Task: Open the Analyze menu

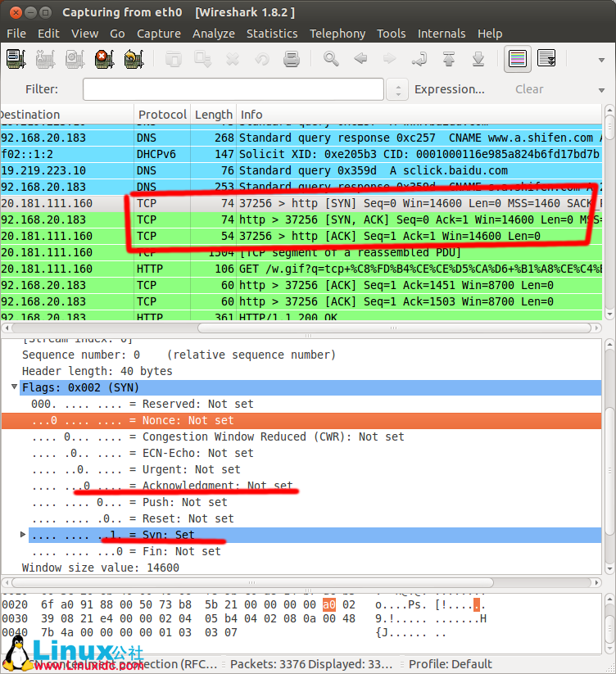Action: pos(214,34)
